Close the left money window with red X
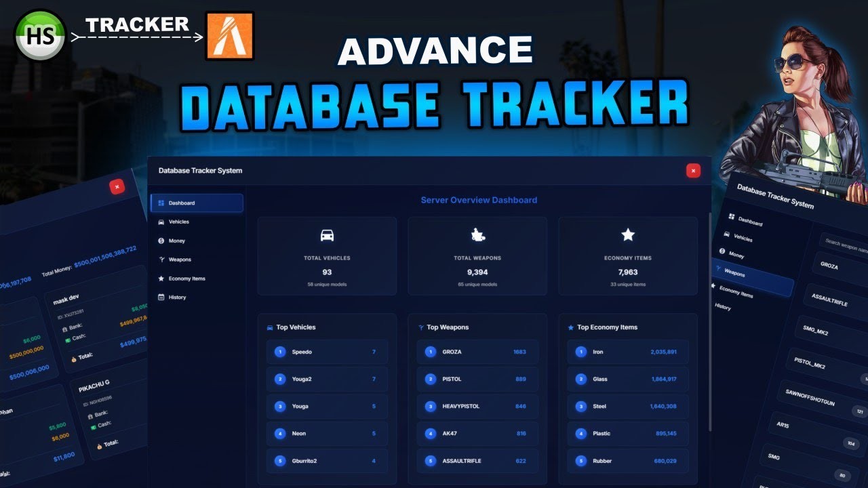This screenshot has width=868, height=488. [x=117, y=186]
